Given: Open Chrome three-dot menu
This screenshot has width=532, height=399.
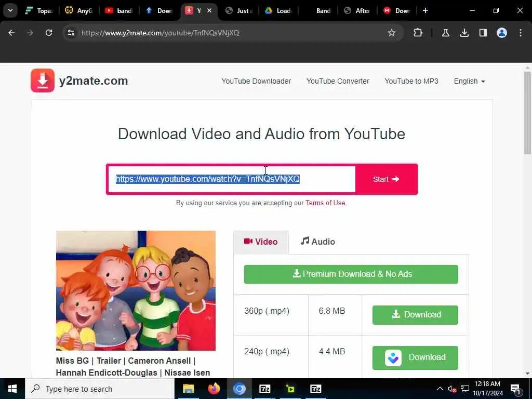Looking at the screenshot, I should pos(520,33).
